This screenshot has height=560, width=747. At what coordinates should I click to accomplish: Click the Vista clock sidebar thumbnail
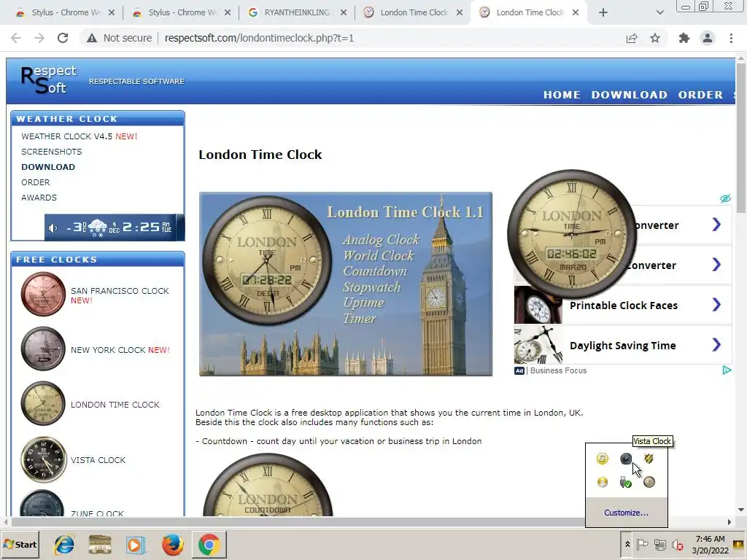43,459
